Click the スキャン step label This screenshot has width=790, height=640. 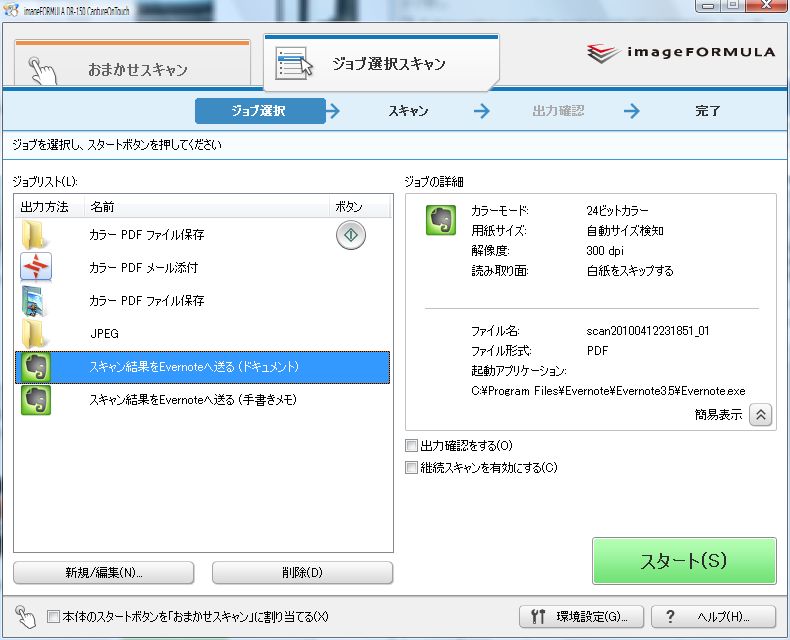[x=408, y=111]
